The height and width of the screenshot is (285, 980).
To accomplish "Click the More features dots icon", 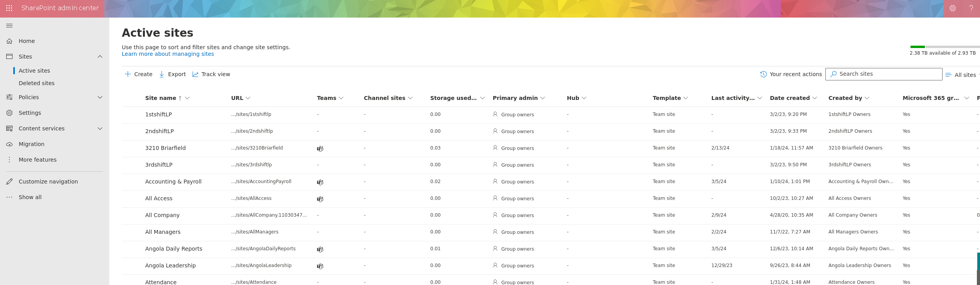I will point(9,160).
